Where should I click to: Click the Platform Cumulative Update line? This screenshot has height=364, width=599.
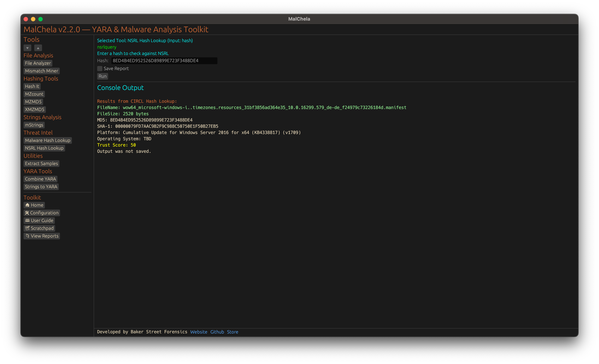pos(199,133)
